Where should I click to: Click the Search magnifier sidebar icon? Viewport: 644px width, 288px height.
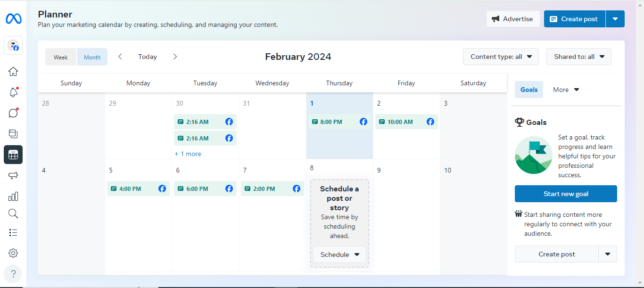coord(13,214)
